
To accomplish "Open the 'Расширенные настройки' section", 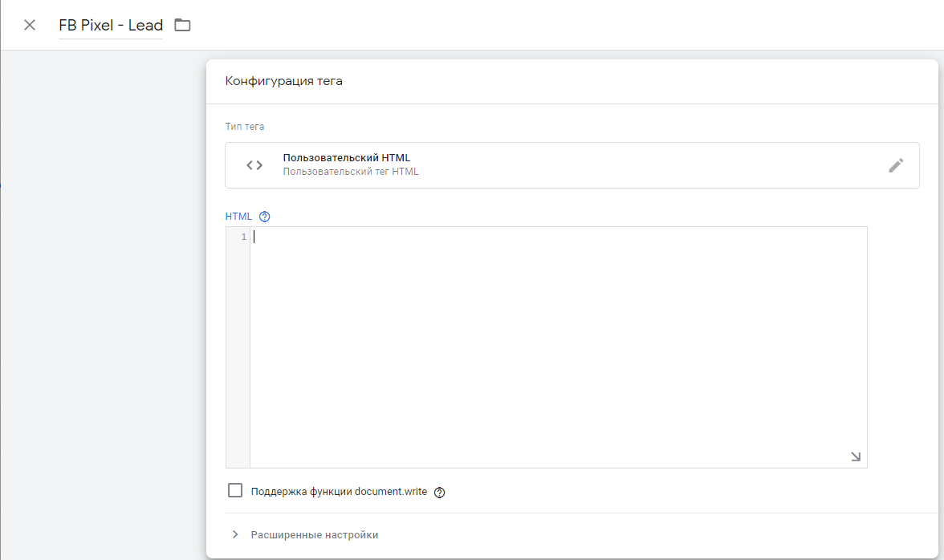I will coord(314,535).
